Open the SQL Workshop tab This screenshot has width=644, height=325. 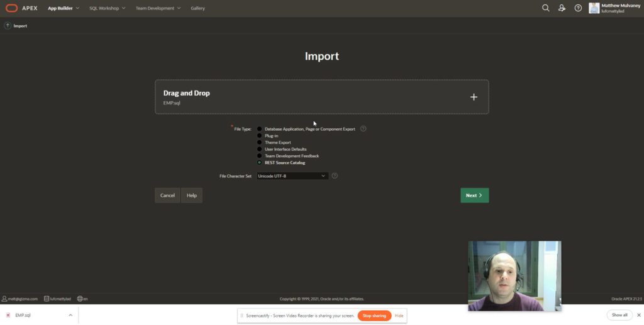pyautogui.click(x=104, y=8)
